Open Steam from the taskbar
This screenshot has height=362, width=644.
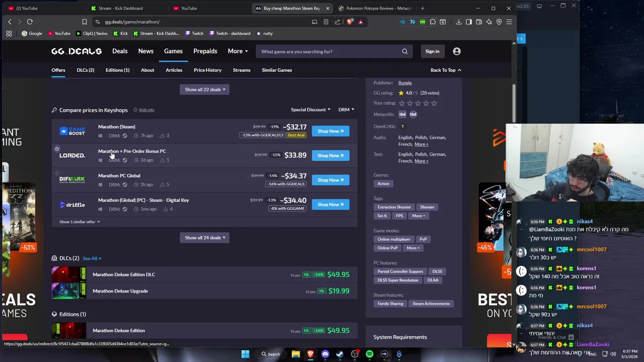(x=340, y=354)
